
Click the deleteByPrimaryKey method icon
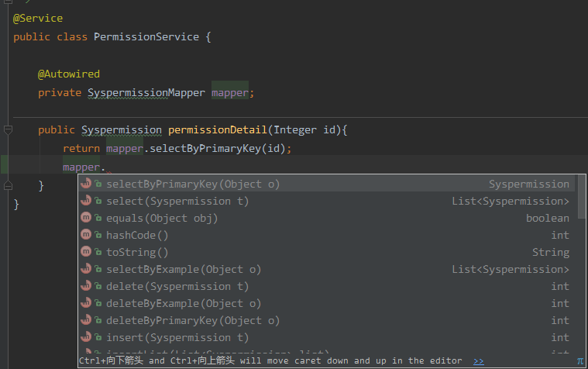click(x=86, y=321)
